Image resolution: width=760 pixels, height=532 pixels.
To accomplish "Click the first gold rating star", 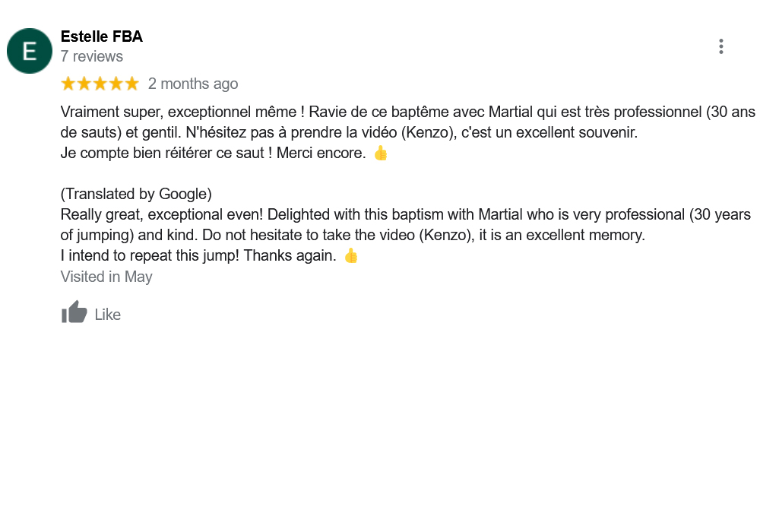I will coord(68,84).
